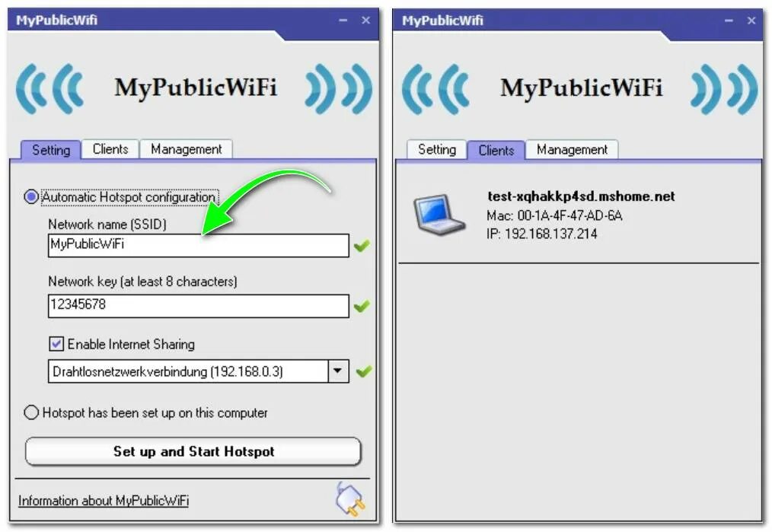Click Set up and Start Hotspot button
This screenshot has height=532, width=772.
tap(193, 451)
